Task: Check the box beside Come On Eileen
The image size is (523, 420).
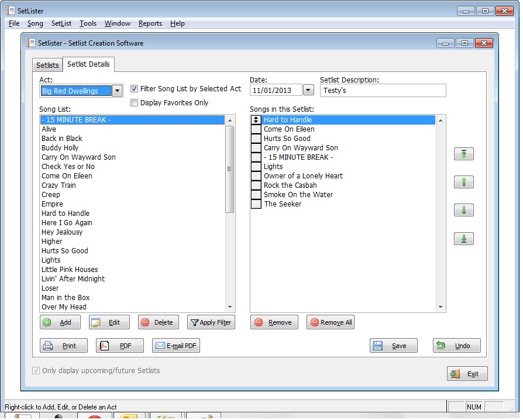Action: (x=256, y=129)
